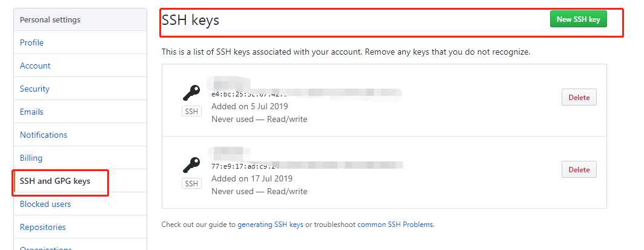Open Security settings in sidebar
This screenshot has height=250, width=644.
coord(35,89)
